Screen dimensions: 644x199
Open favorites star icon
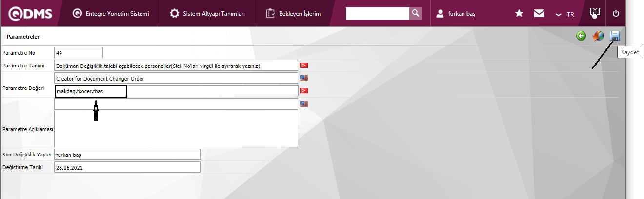519,14
